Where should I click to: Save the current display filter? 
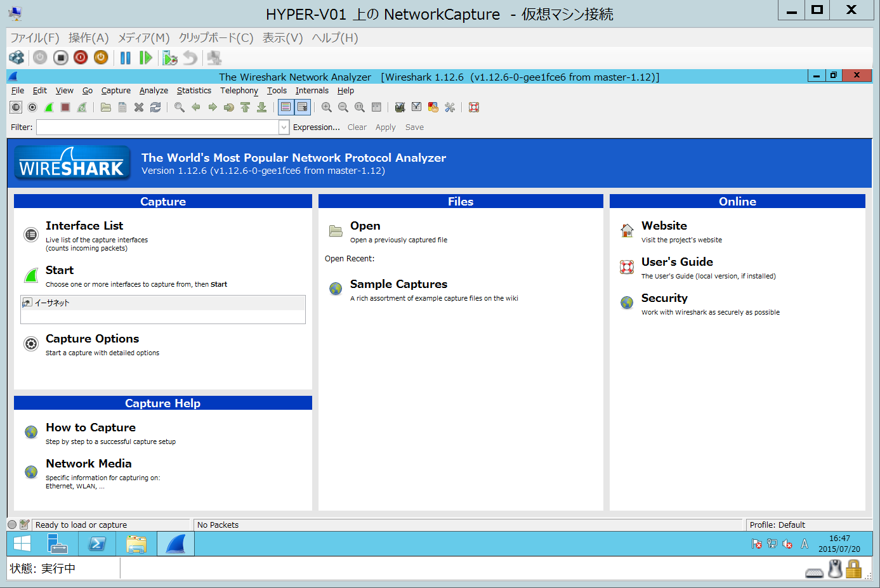[414, 127]
